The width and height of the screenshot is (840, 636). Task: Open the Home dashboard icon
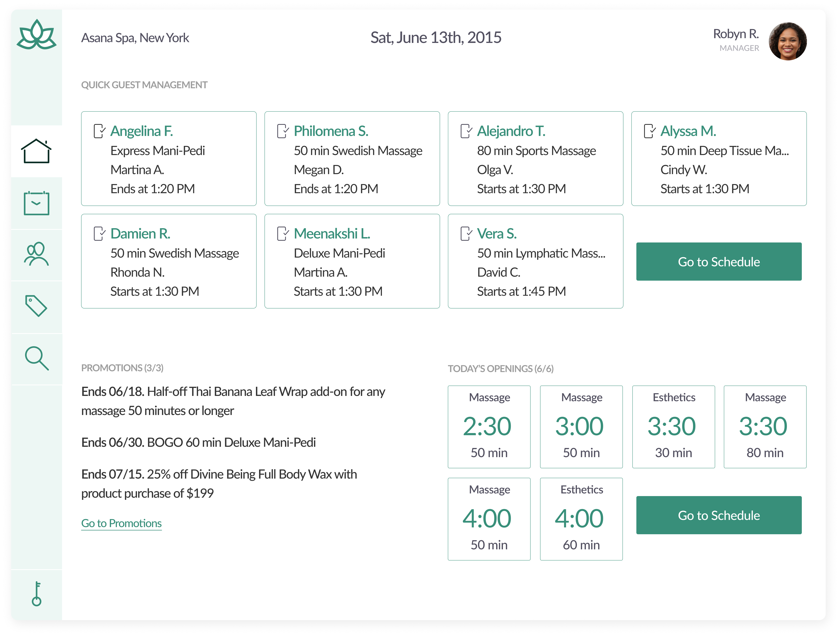36,151
